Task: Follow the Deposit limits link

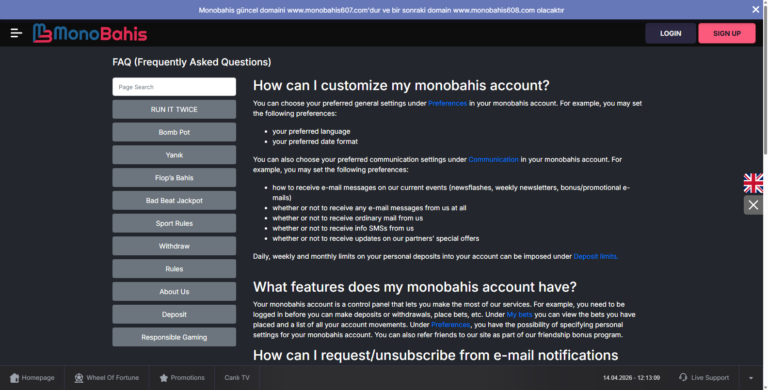Action: (596, 256)
